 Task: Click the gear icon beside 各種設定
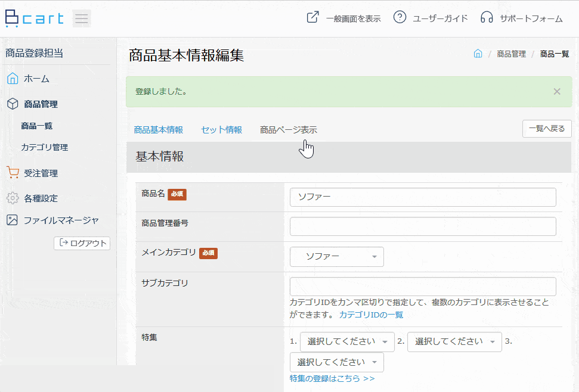coord(13,198)
